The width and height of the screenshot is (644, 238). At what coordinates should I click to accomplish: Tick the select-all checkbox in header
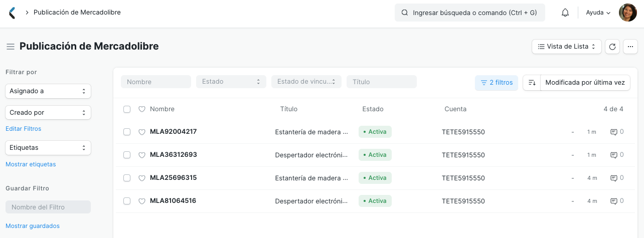127,109
